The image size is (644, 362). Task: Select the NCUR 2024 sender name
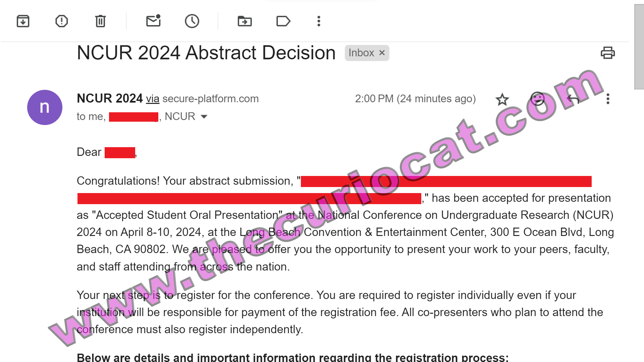click(110, 99)
